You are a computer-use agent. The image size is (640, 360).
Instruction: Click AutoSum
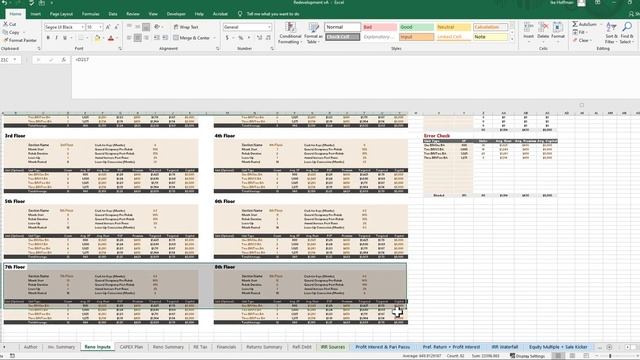point(584,24)
